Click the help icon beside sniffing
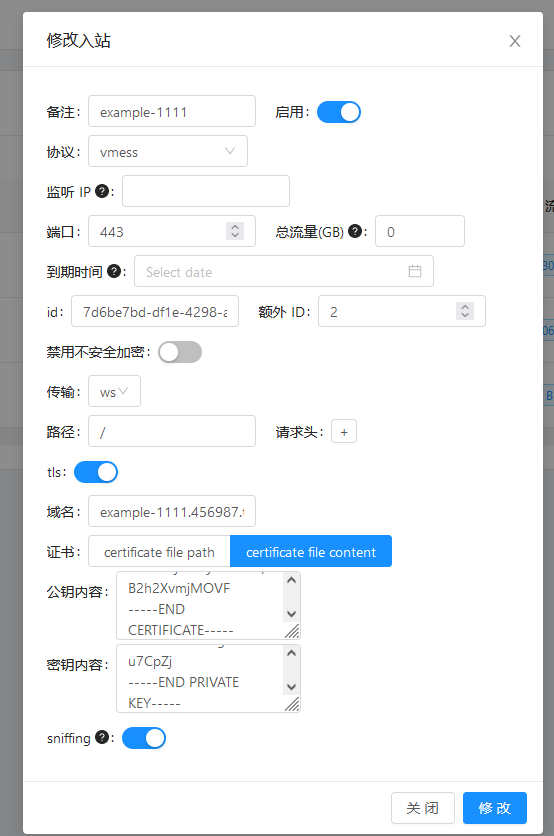 (102, 737)
